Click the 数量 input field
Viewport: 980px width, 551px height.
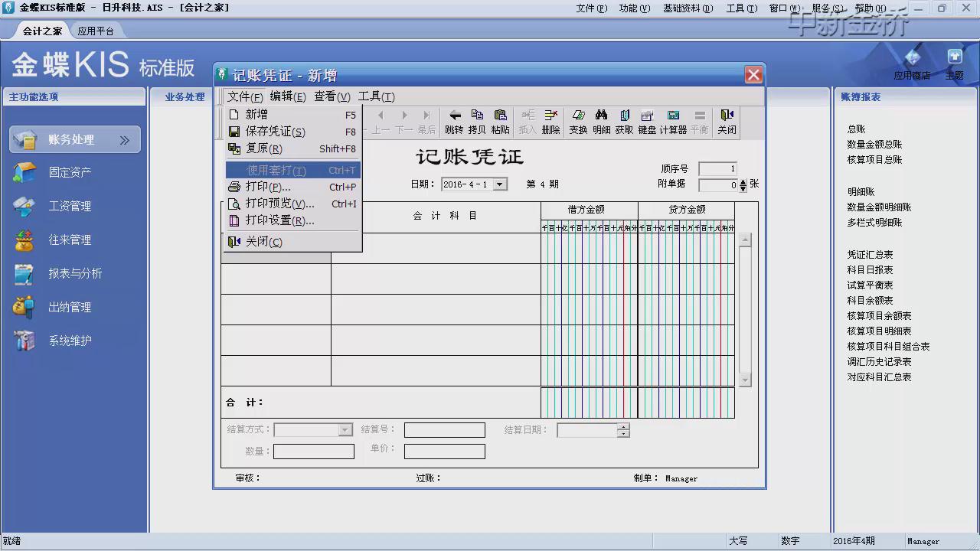[314, 452]
